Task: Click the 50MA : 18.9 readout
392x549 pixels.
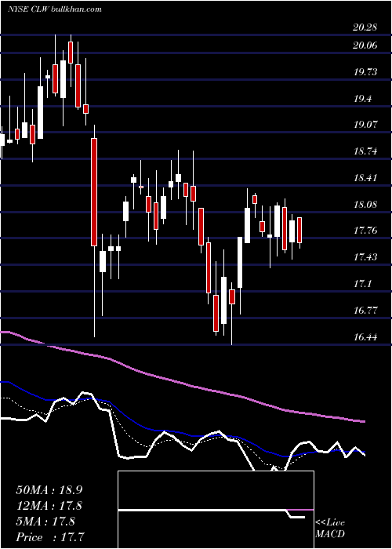Action: (x=49, y=490)
